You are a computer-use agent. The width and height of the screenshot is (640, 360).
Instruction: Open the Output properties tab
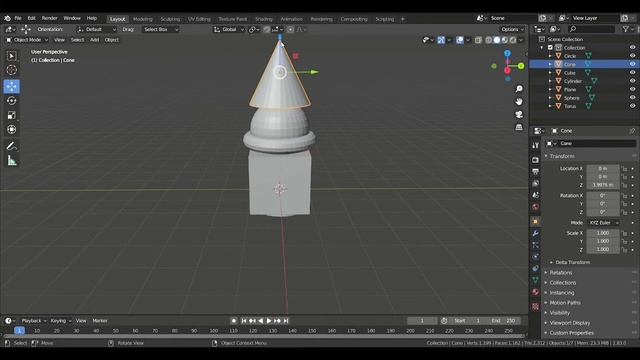[536, 171]
